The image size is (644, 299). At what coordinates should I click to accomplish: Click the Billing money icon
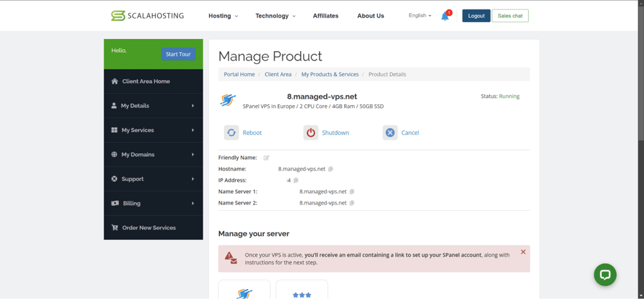click(115, 203)
